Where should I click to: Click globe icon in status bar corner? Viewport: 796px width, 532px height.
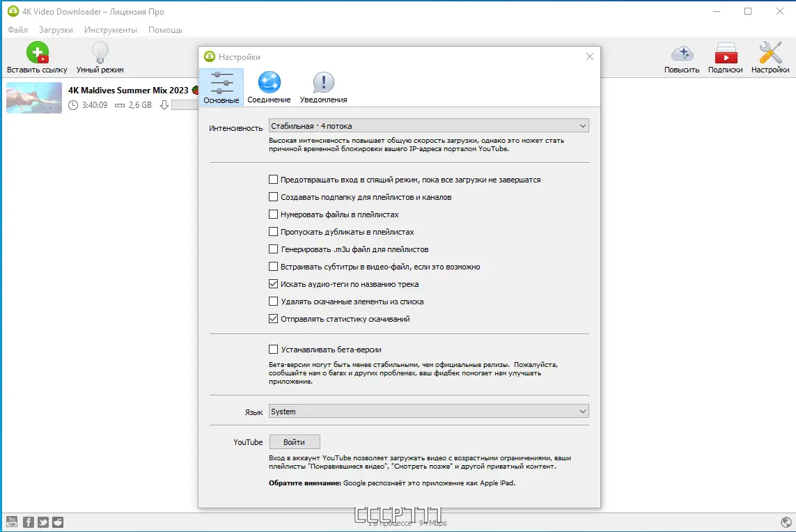pos(786,522)
